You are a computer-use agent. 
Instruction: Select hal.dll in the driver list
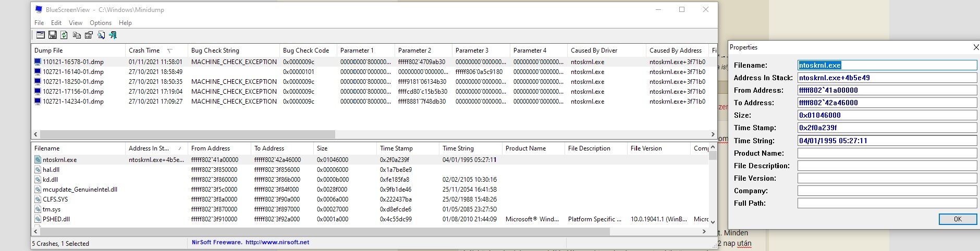point(51,170)
